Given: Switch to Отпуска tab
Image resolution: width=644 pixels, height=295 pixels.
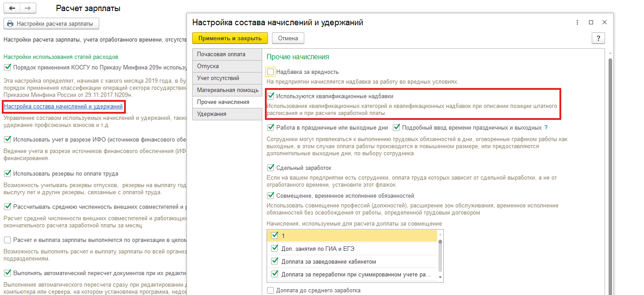Looking at the screenshot, I should point(227,66).
